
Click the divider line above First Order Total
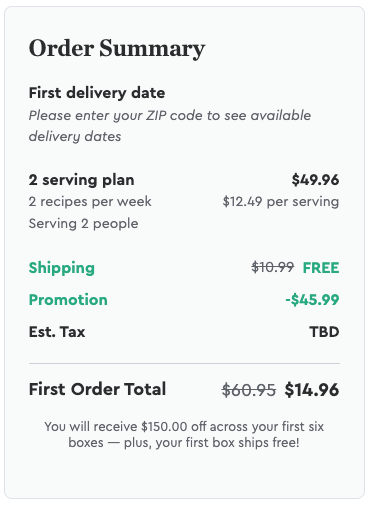184,363
